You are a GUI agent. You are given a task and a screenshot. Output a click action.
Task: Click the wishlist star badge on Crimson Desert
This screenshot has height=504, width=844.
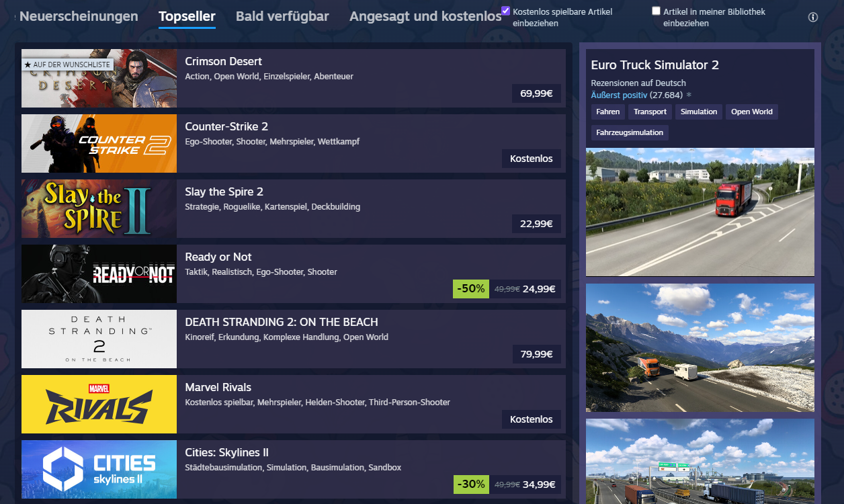(x=67, y=65)
